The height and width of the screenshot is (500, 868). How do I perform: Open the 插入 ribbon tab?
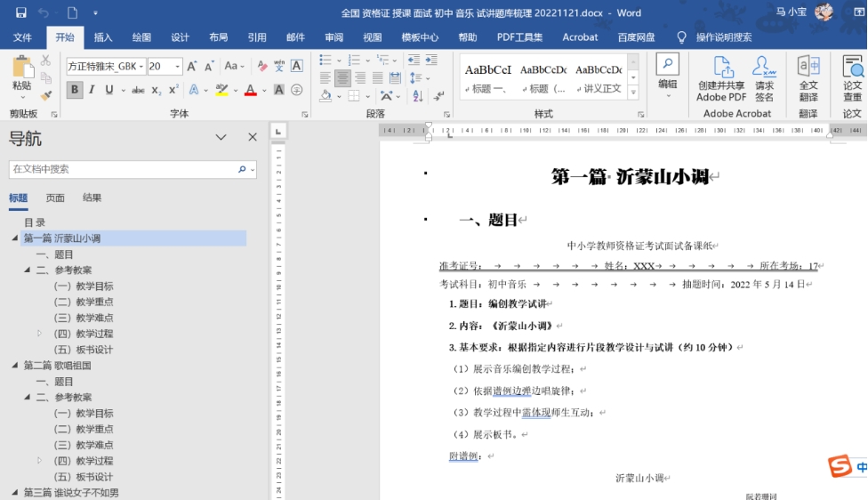tap(103, 37)
